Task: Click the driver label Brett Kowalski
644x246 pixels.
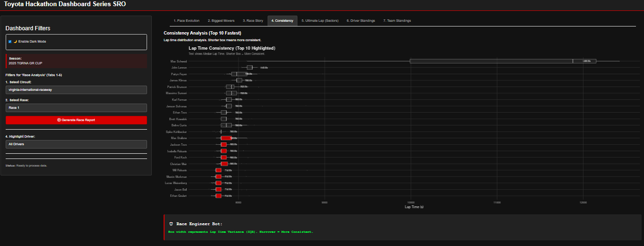Action: [x=178, y=119]
